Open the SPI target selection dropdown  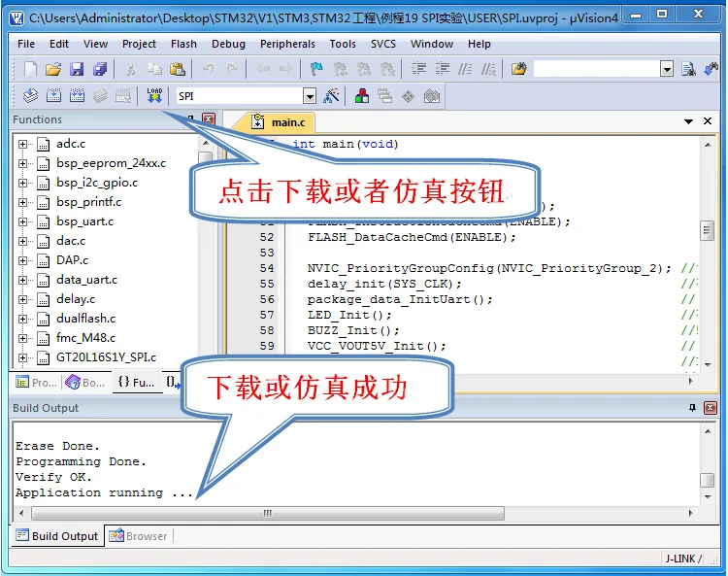[x=310, y=96]
